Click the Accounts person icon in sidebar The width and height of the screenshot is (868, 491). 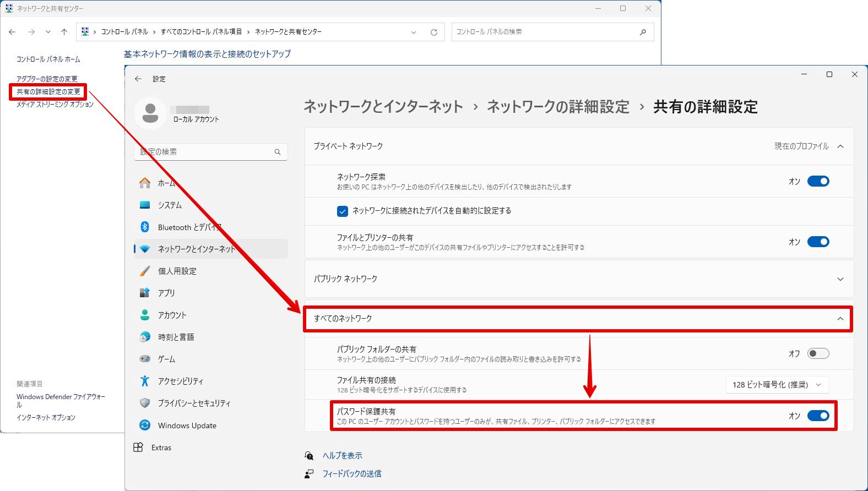[x=145, y=315]
